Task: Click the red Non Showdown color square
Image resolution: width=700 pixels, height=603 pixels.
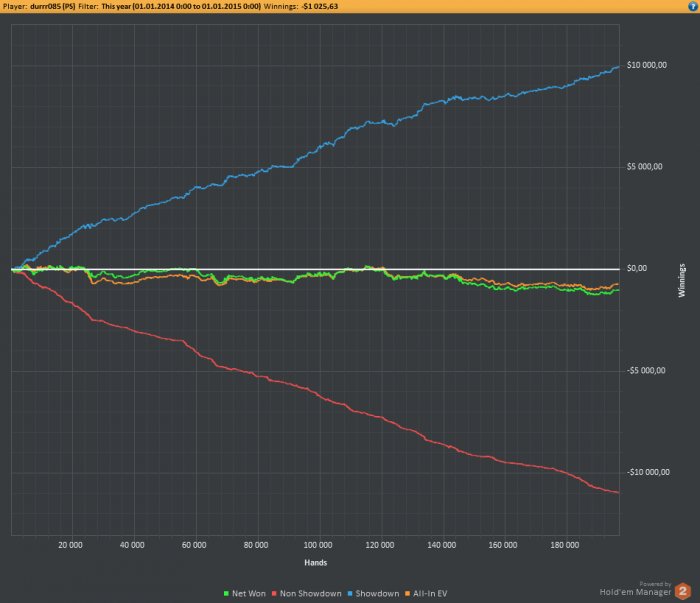Action: click(x=274, y=594)
